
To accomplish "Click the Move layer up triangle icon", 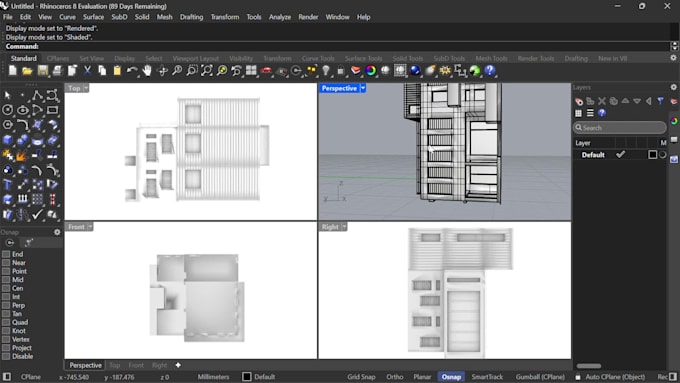I will (625, 101).
